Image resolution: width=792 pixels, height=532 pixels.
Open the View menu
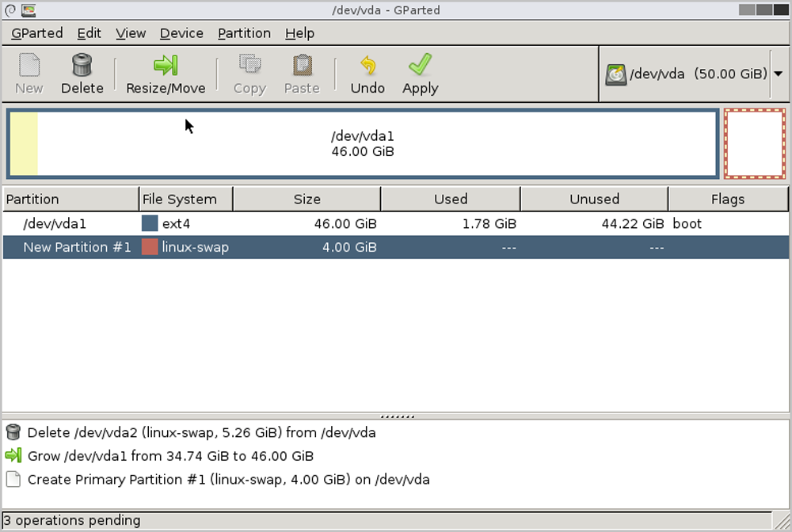131,33
